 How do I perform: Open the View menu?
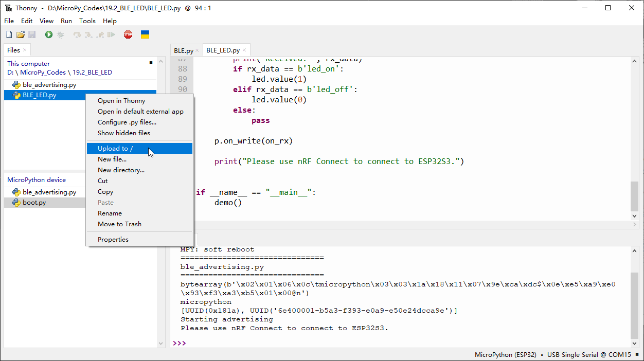(x=46, y=21)
